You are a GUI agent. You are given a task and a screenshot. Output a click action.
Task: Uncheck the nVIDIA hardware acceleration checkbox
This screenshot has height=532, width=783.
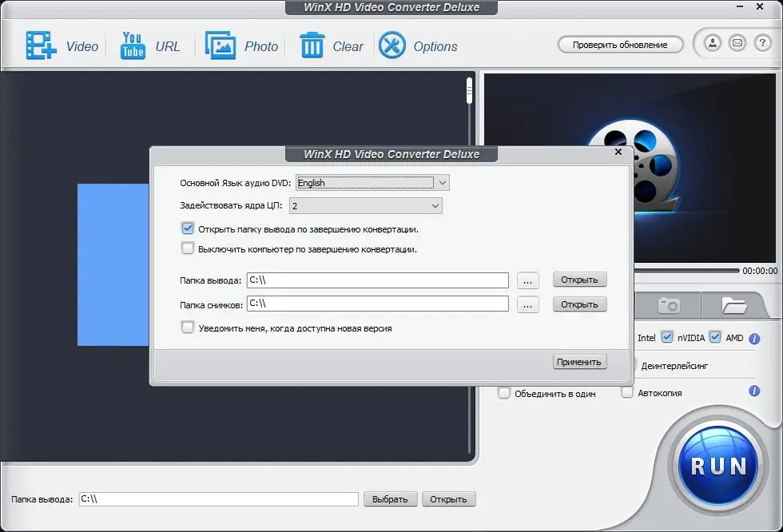pyautogui.click(x=667, y=338)
